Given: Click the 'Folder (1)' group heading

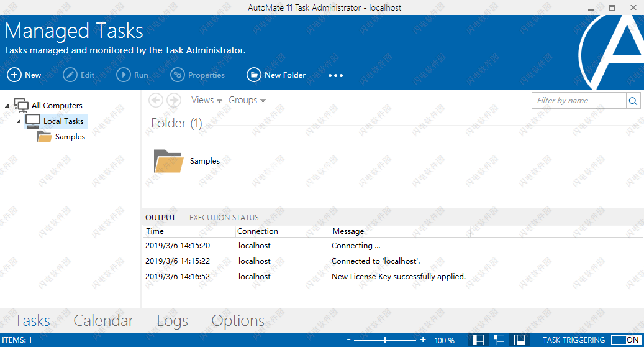Looking at the screenshot, I should point(176,123).
